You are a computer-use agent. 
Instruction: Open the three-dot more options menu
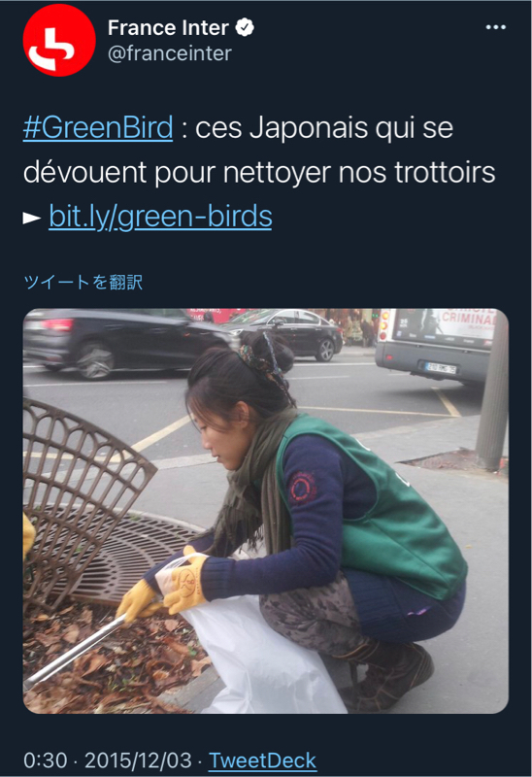pos(495,27)
